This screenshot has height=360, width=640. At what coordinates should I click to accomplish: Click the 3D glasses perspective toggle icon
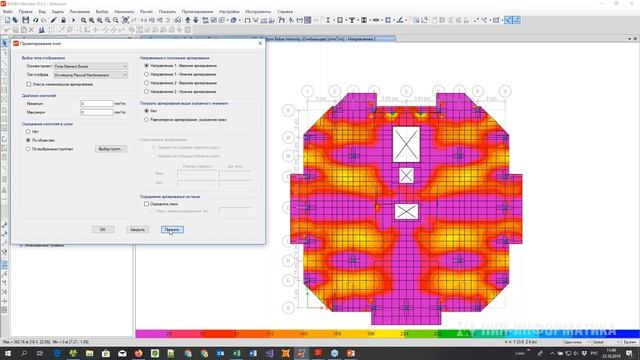177,20
